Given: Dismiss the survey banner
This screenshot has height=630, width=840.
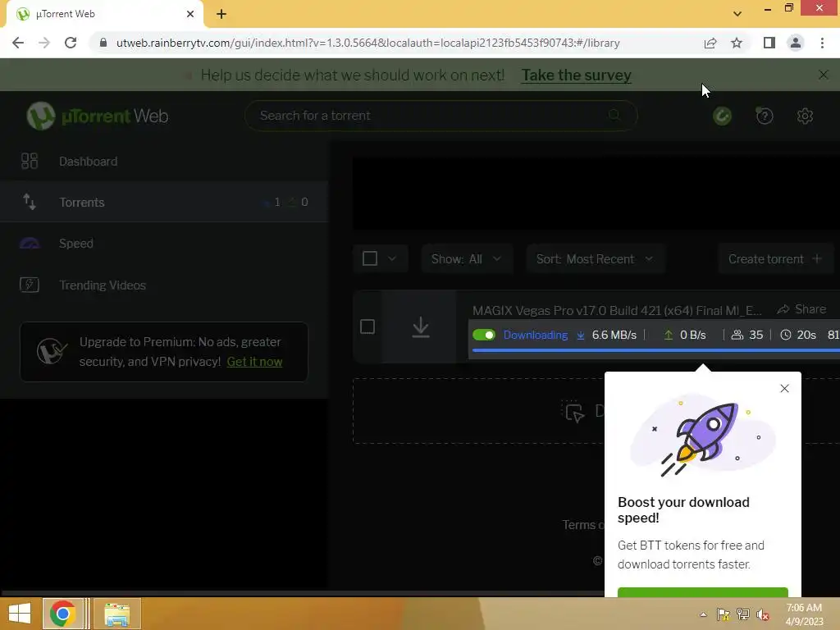Looking at the screenshot, I should (824, 75).
